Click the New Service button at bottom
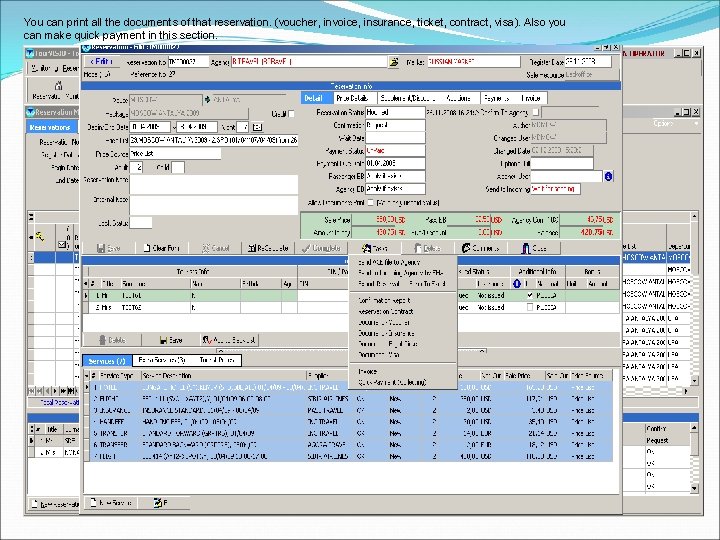The height and width of the screenshot is (540, 720). click(112, 502)
